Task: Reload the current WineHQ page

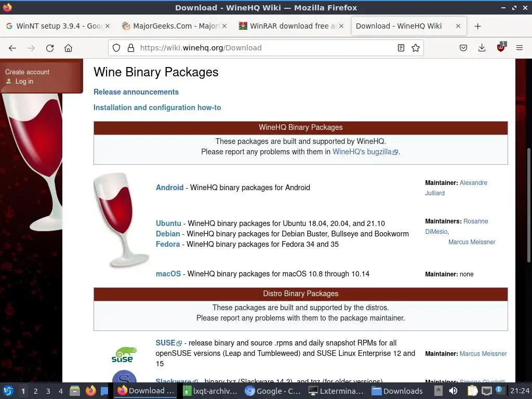Action: point(50,48)
